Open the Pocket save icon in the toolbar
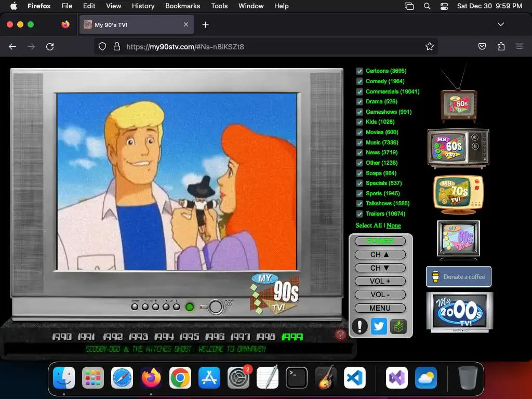 482,46
